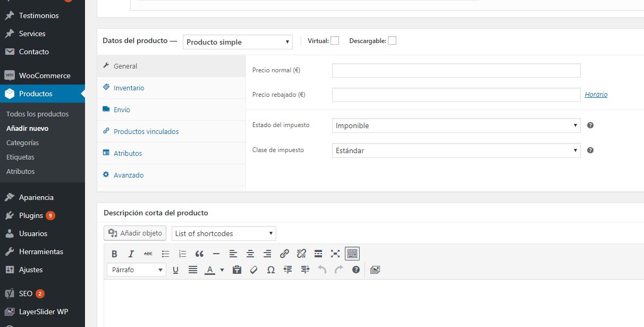Open fullscreen distraction-free writing mode icon

click(335, 254)
